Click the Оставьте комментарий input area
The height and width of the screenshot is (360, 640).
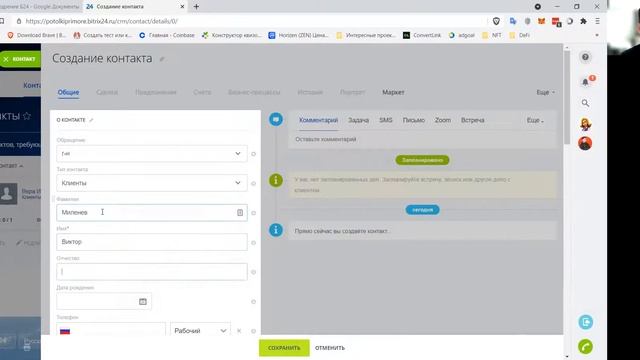[422, 140]
